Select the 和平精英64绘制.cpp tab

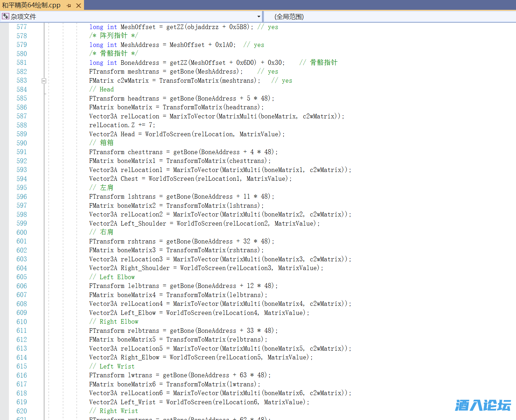(31, 5)
